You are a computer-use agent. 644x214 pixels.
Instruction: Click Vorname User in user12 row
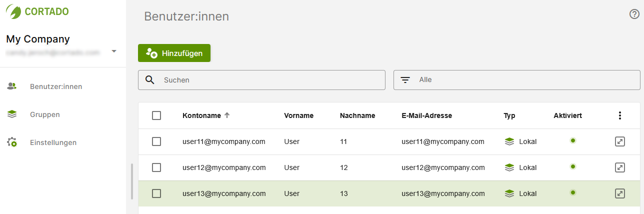(291, 167)
